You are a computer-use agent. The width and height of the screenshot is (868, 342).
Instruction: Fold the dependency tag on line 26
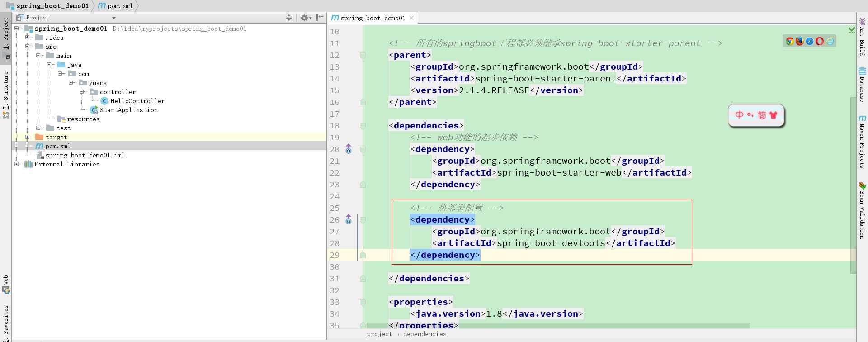pyautogui.click(x=363, y=220)
